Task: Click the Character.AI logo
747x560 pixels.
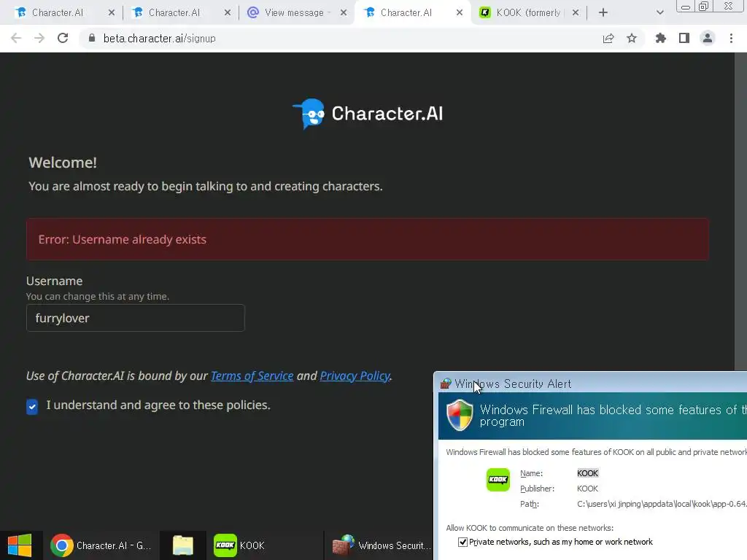Action: click(368, 114)
